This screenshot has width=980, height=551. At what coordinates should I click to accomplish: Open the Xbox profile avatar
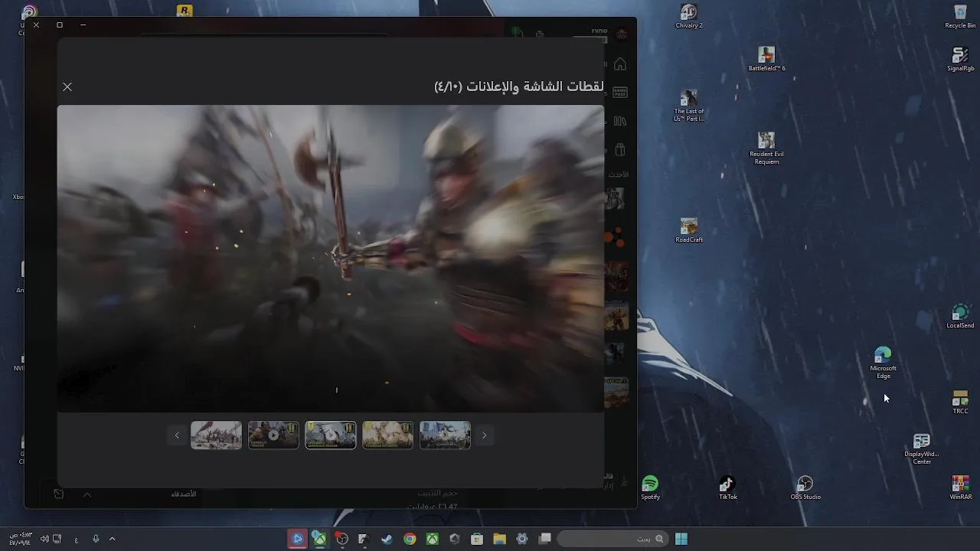point(622,34)
